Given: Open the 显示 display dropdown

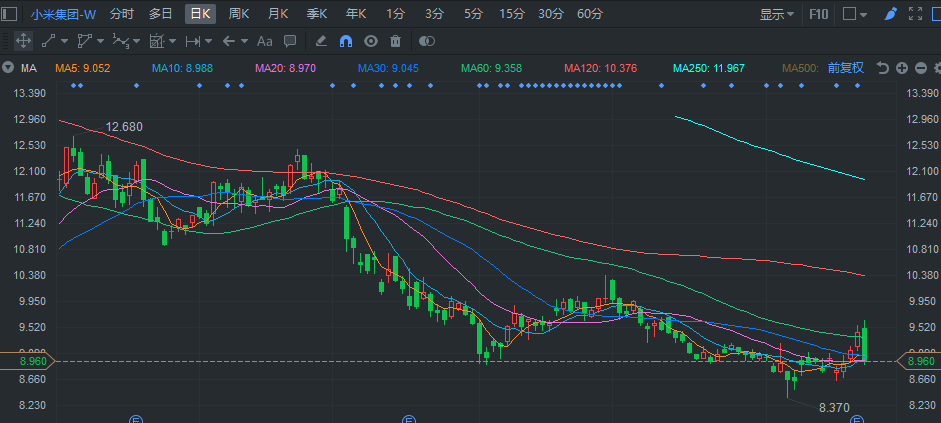Looking at the screenshot, I should tap(777, 14).
